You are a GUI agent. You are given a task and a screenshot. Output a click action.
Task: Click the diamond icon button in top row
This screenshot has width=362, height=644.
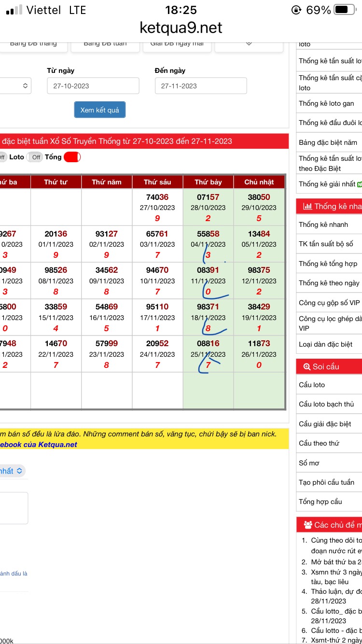(x=249, y=43)
